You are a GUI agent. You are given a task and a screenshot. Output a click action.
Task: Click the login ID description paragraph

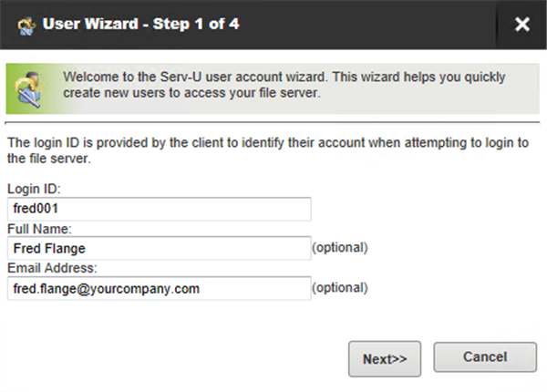(268, 150)
